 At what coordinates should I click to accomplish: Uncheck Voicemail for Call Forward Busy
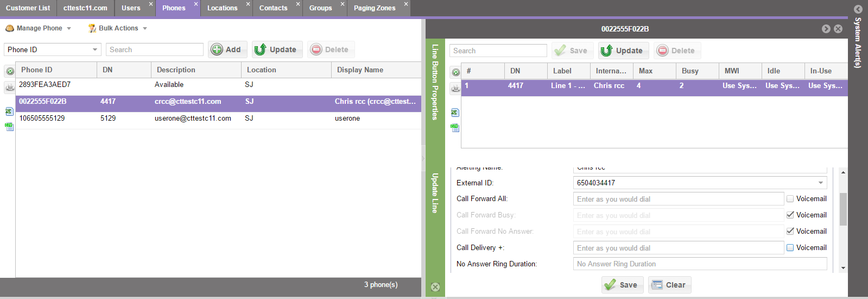tap(790, 215)
